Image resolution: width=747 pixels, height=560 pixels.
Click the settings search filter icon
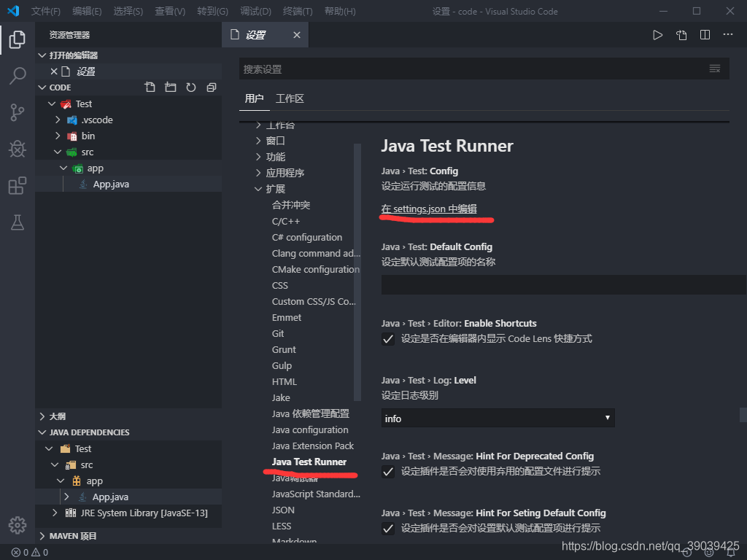tap(715, 69)
